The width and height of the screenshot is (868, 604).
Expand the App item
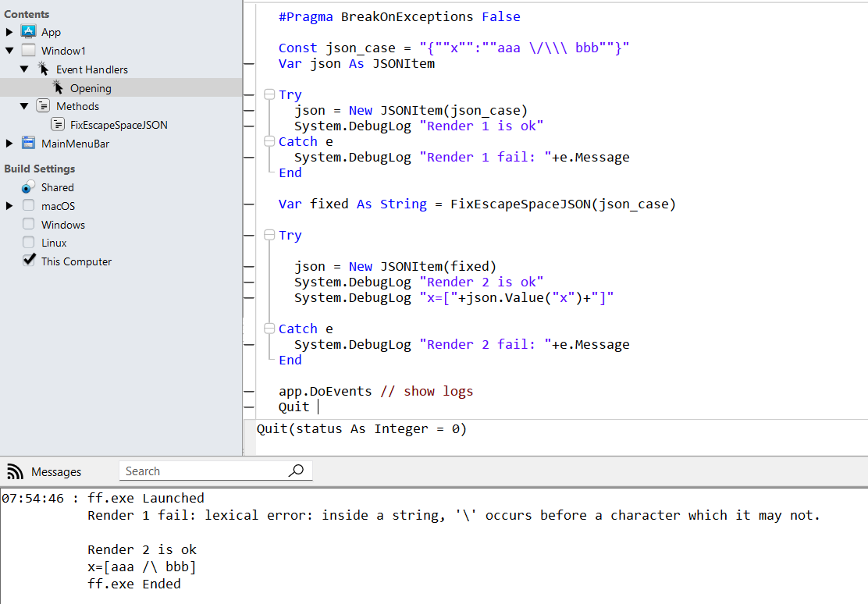click(x=9, y=32)
